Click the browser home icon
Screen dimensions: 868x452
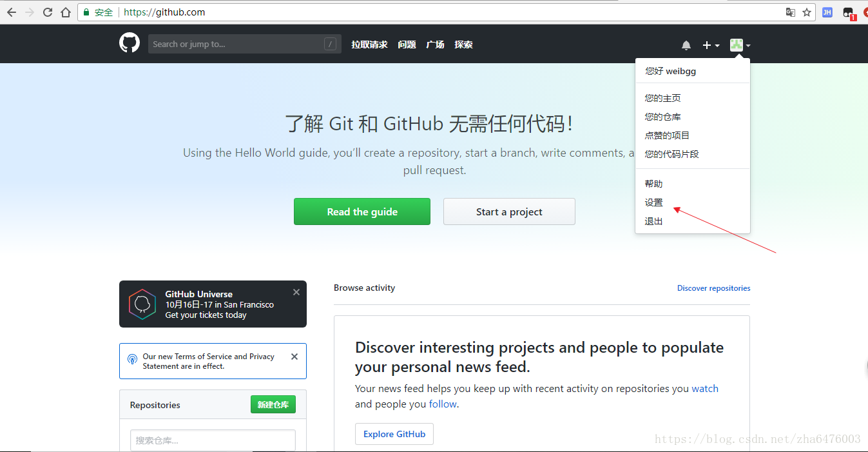66,12
